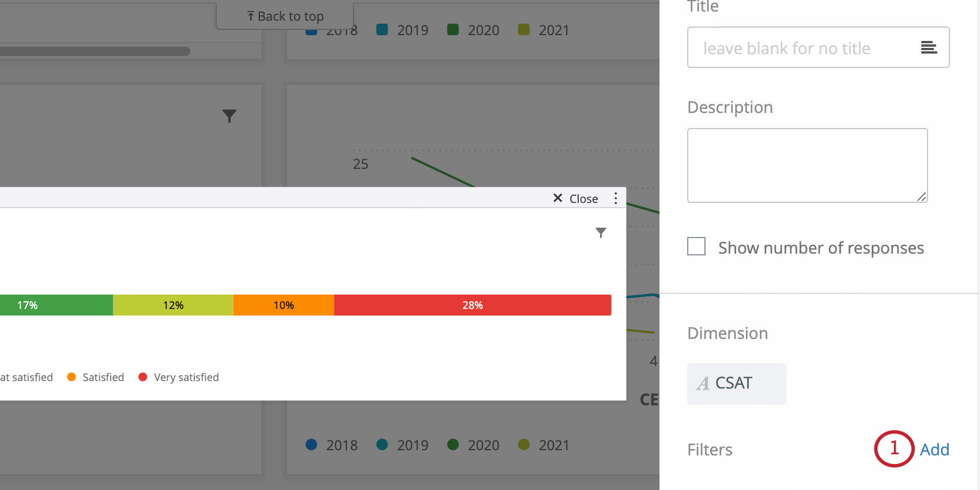Click the filter funnel icon in widget popup

601,232
